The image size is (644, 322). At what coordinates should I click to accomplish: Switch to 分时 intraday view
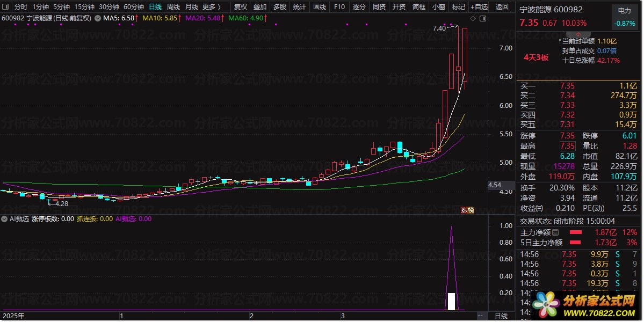coord(20,6)
